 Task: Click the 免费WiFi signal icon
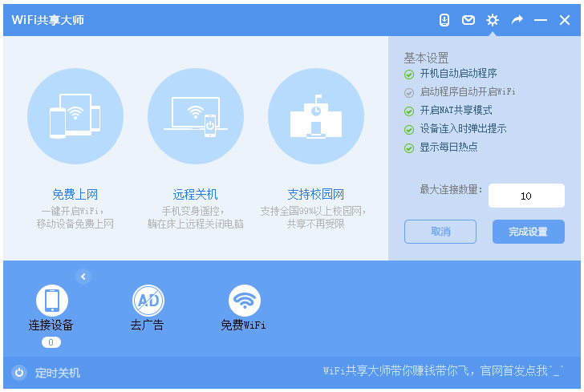[x=245, y=300]
